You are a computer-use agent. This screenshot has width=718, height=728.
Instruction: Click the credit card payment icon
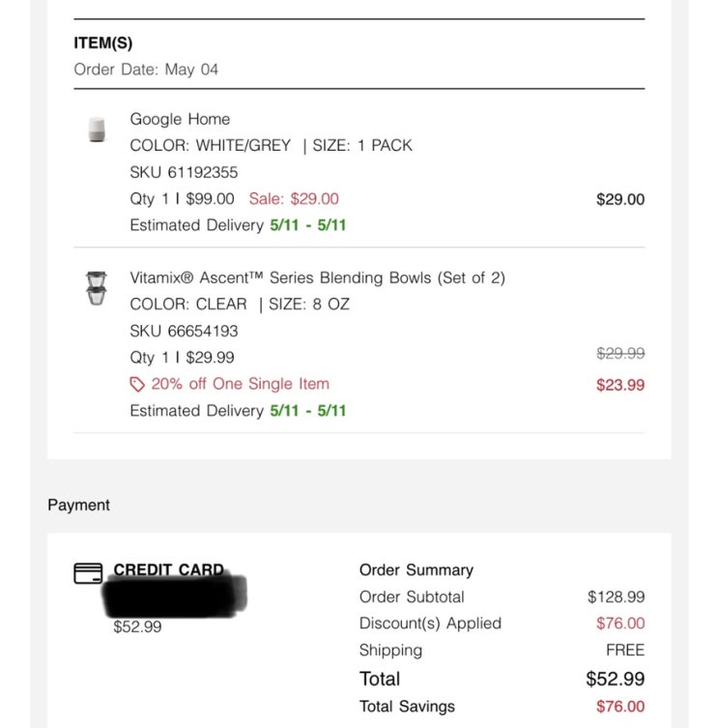pos(88,573)
